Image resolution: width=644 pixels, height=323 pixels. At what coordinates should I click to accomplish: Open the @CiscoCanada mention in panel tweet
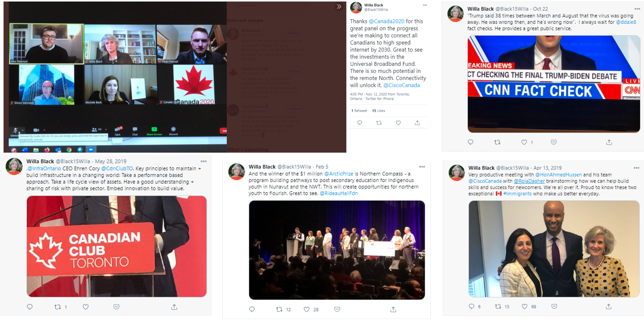pyautogui.click(x=401, y=85)
